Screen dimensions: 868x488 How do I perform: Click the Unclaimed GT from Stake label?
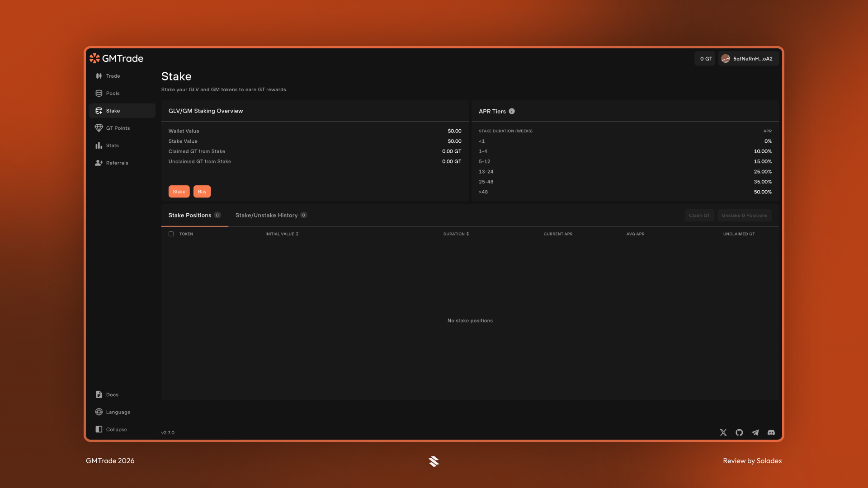[x=200, y=161]
